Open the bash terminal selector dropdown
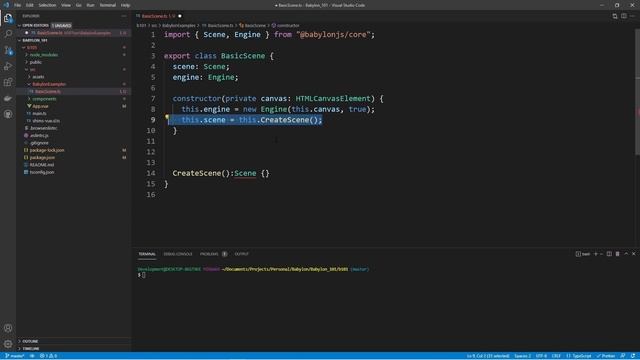 tap(583, 254)
